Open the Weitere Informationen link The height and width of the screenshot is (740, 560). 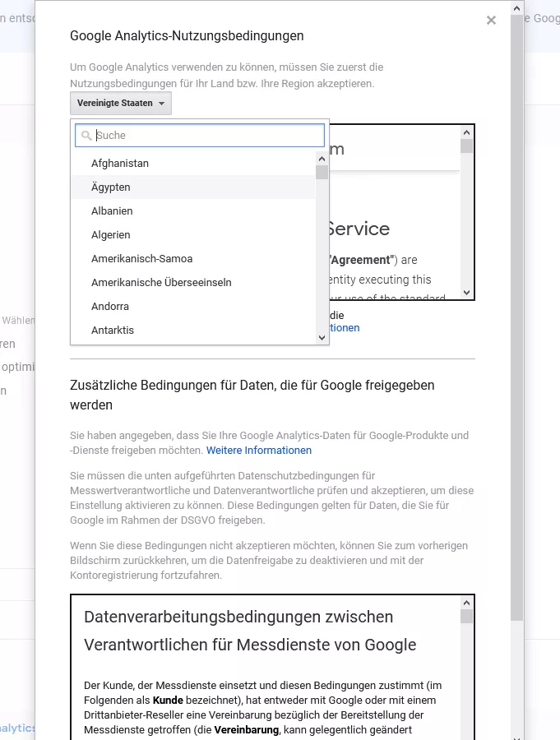pyautogui.click(x=259, y=451)
